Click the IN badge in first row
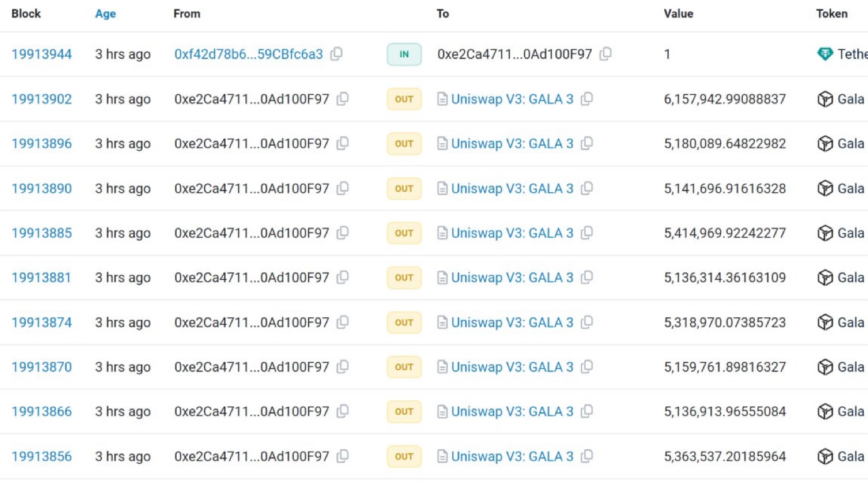 [404, 55]
